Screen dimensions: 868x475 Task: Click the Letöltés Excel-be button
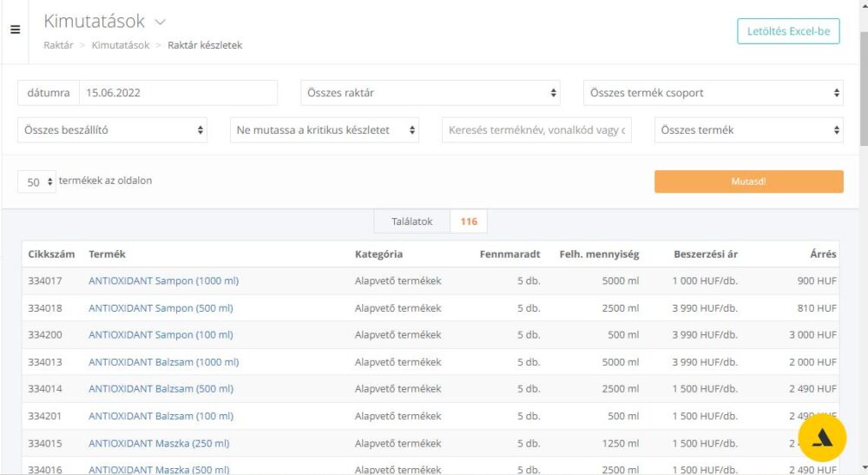pos(788,31)
